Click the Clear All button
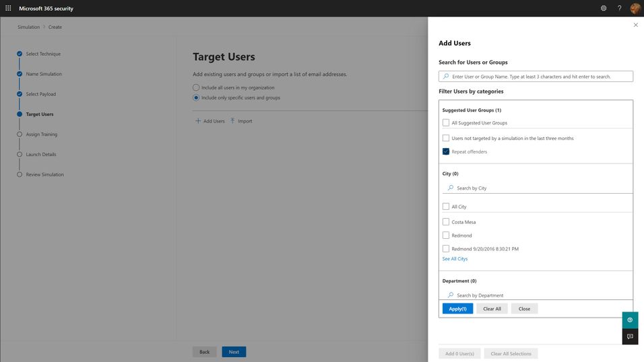Image resolution: width=644 pixels, height=362 pixels. click(x=492, y=309)
